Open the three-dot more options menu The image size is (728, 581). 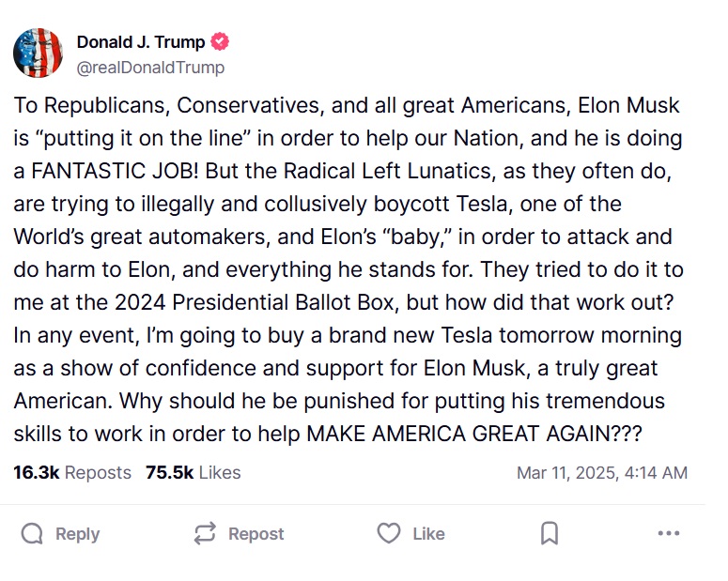point(668,534)
